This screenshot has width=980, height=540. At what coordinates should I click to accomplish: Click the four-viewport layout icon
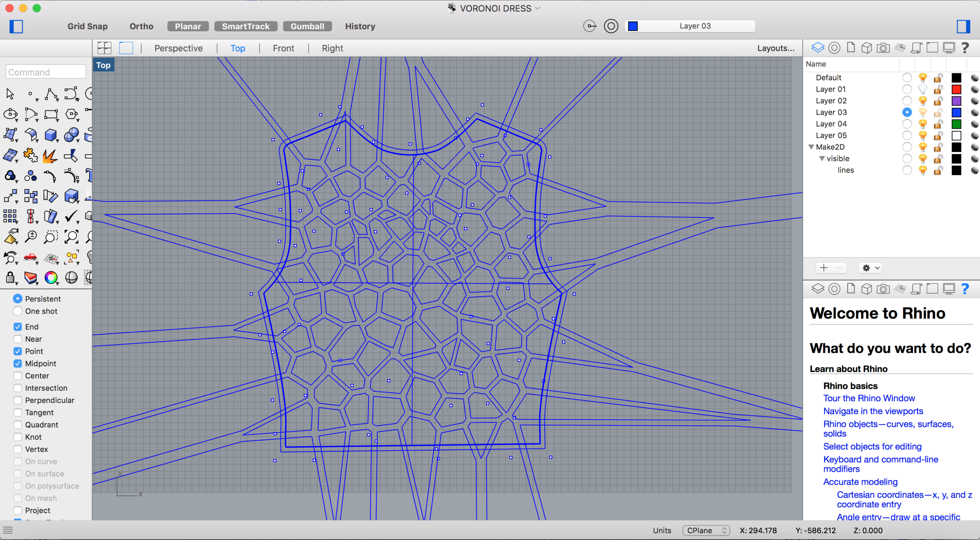[104, 48]
